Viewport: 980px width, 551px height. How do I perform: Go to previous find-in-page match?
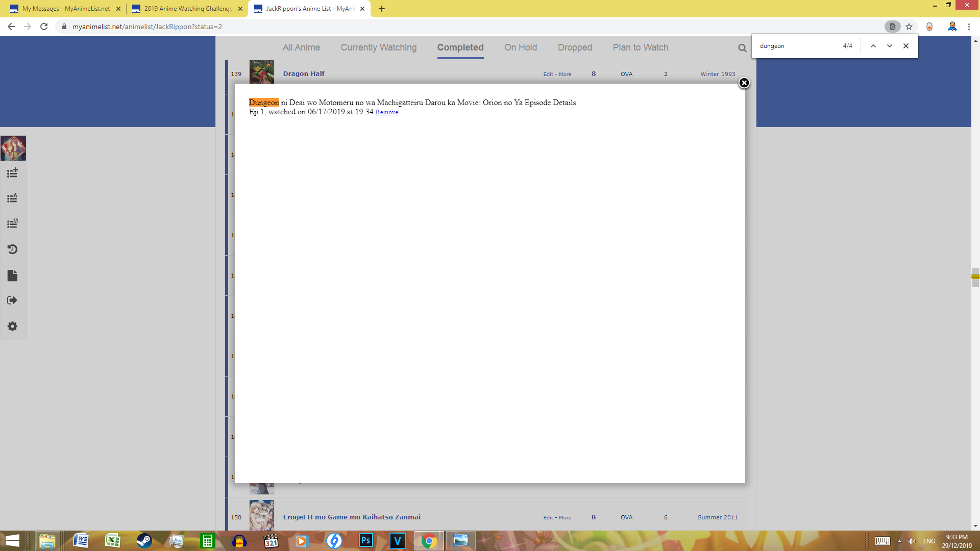[873, 46]
